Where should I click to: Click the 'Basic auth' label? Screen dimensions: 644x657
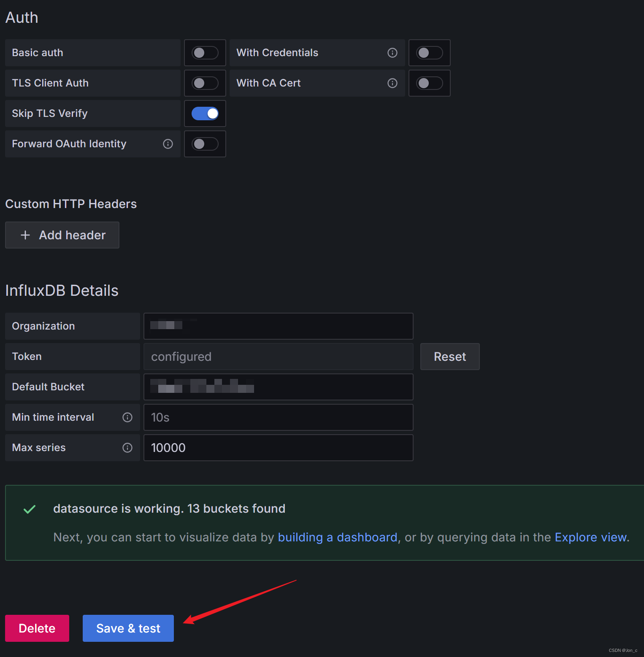38,53
